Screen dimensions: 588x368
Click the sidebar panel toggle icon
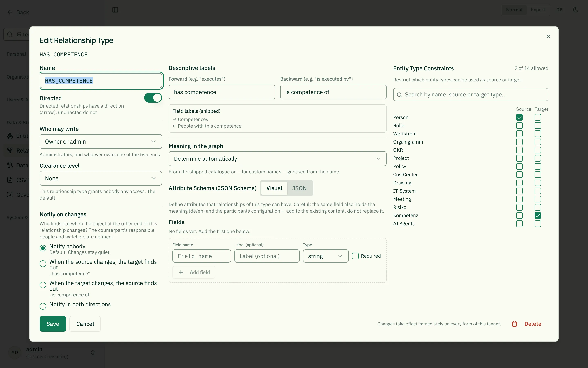click(x=115, y=10)
